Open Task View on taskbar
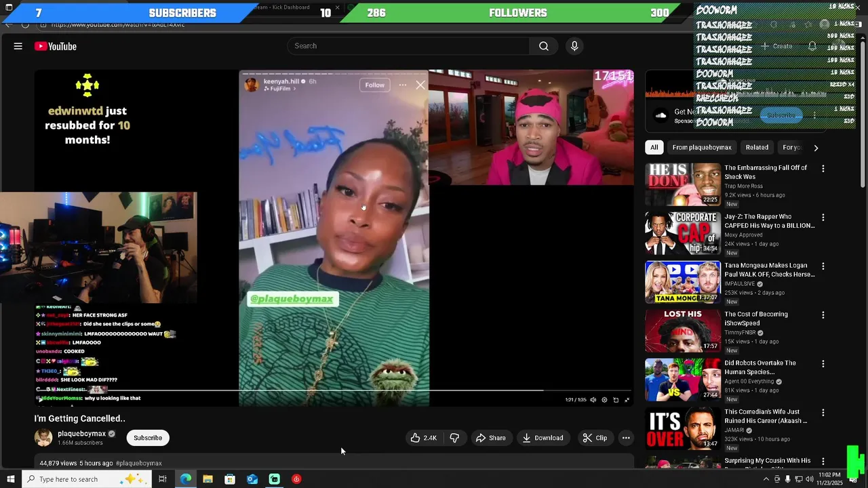 (163, 479)
